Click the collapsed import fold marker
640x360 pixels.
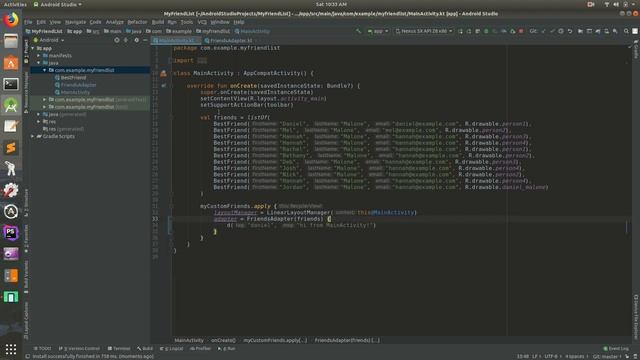point(202,60)
